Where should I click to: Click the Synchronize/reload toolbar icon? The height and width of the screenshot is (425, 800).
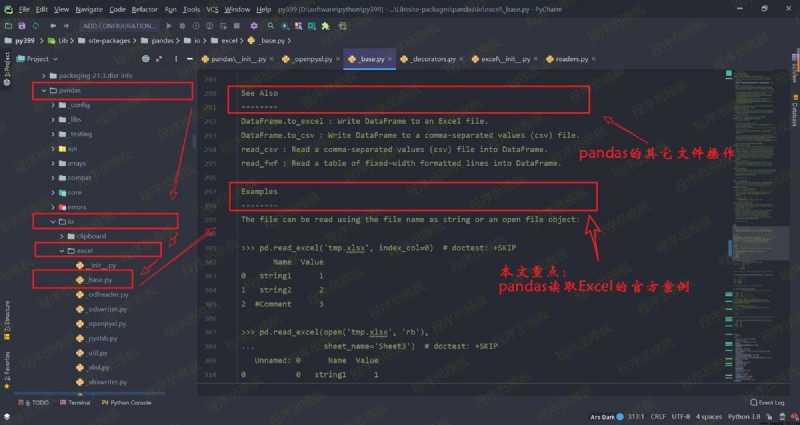pos(36,26)
